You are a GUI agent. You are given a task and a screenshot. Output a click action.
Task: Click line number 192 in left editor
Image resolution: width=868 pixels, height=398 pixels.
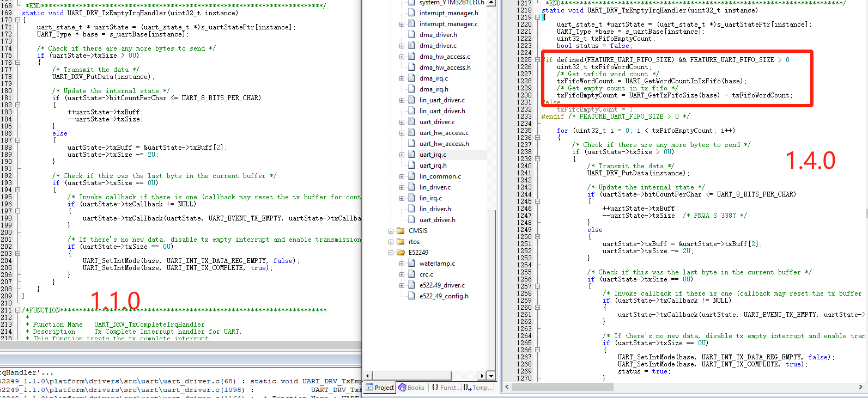(x=6, y=176)
